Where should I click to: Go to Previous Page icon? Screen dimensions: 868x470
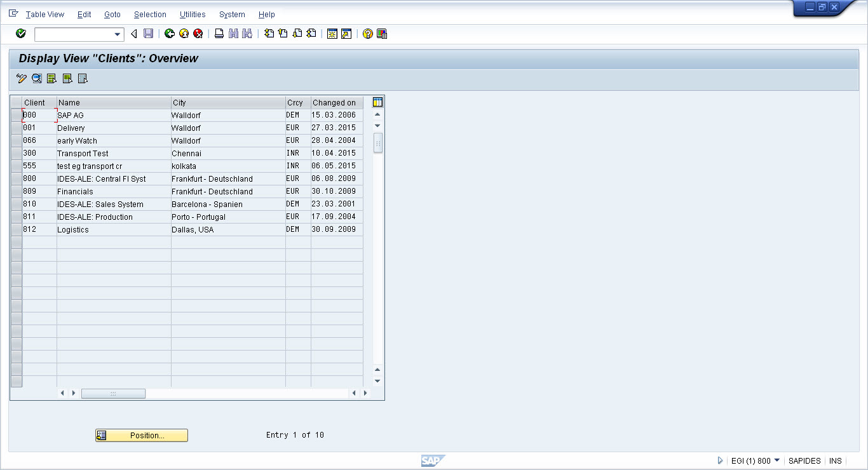[x=283, y=34]
